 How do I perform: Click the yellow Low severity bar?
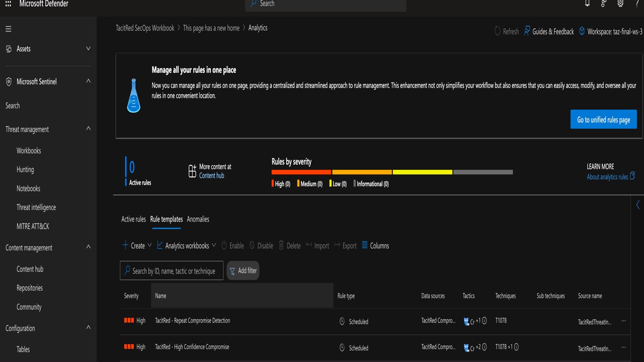pyautogui.click(x=422, y=172)
